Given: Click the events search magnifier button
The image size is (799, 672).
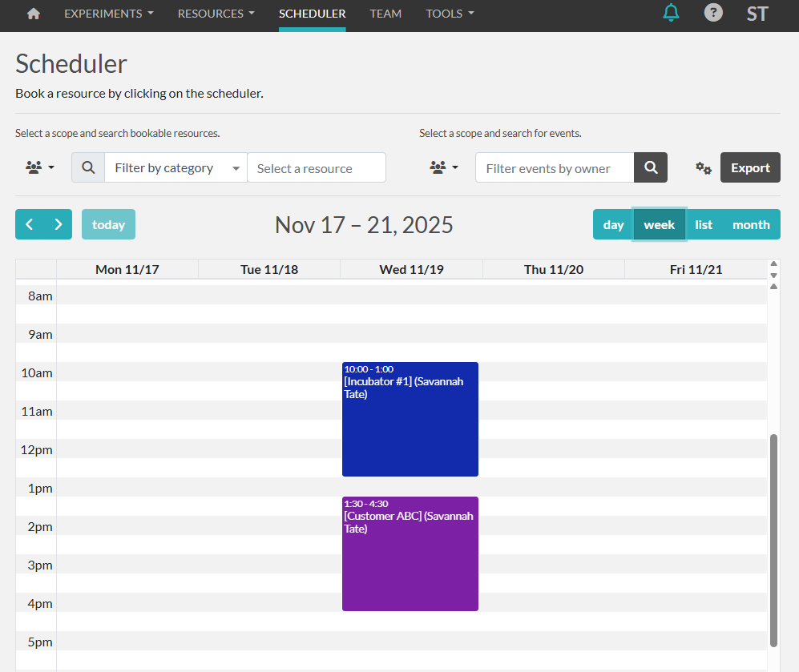Looking at the screenshot, I should coord(651,168).
